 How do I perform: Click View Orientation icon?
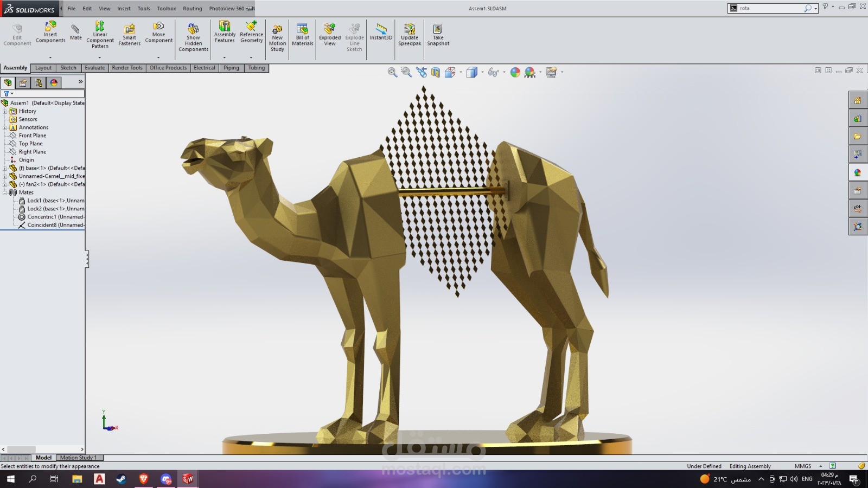pos(450,72)
